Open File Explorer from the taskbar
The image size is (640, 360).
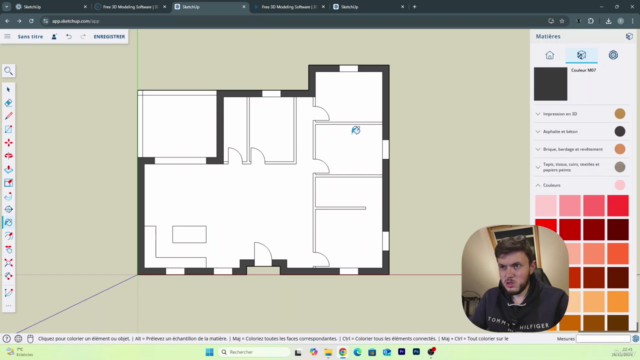click(x=328, y=352)
